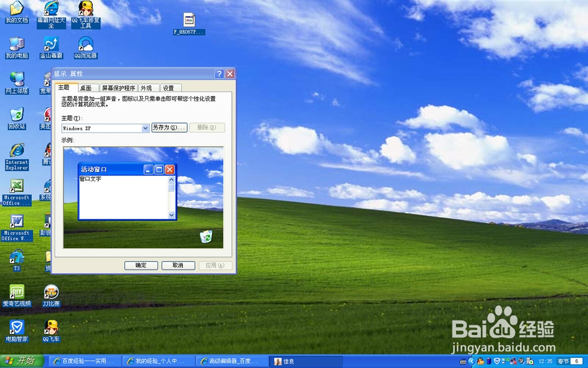The height and width of the screenshot is (368, 588).
Task: Click the tray icon with green play arrow
Action: 530,362
